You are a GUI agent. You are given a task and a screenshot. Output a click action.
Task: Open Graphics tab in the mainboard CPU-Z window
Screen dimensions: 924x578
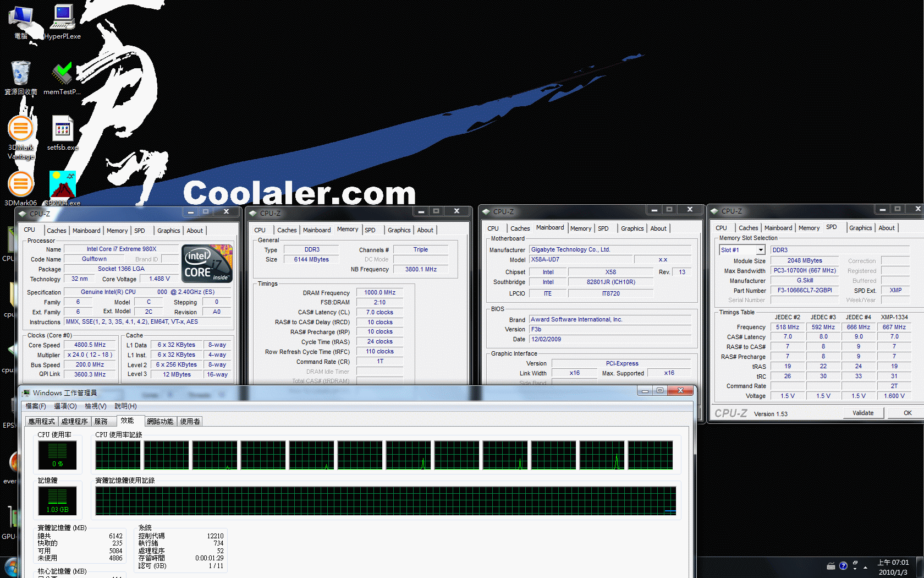(x=632, y=228)
